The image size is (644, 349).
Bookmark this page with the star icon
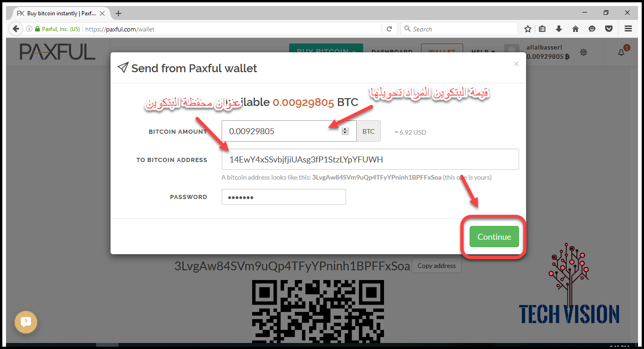point(527,29)
